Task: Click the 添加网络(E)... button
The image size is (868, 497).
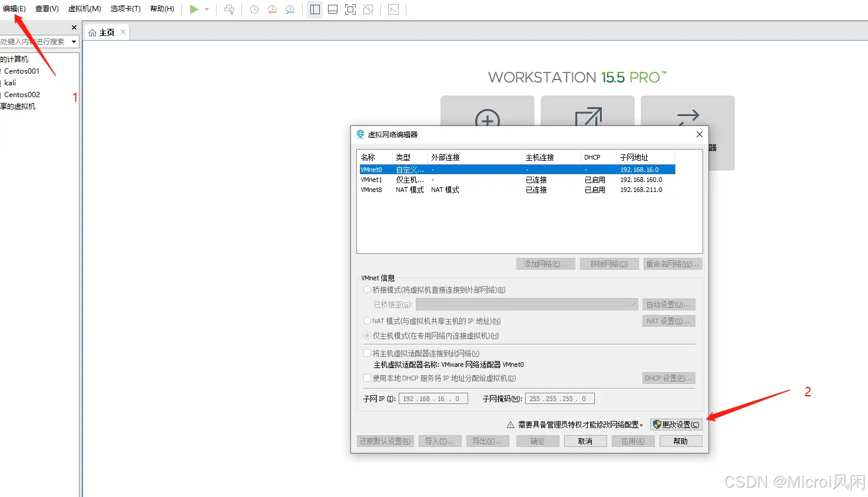Action: [x=546, y=264]
